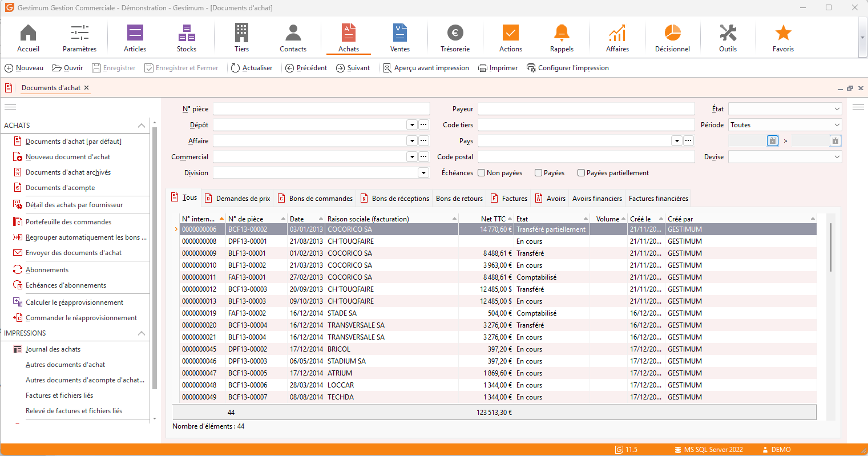The image size is (868, 456).
Task: Open the Outils tools module
Action: coord(728,38)
